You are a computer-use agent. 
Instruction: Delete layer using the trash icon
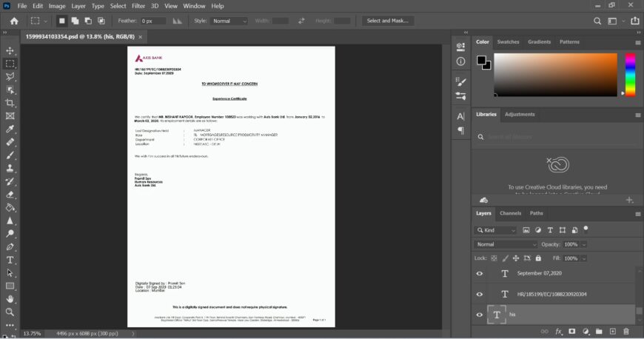625,331
